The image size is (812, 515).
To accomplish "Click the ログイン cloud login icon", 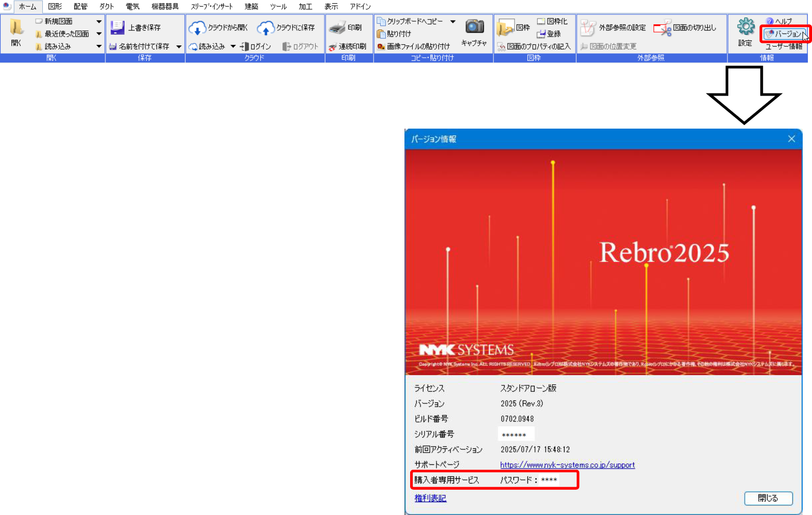I will (x=244, y=46).
